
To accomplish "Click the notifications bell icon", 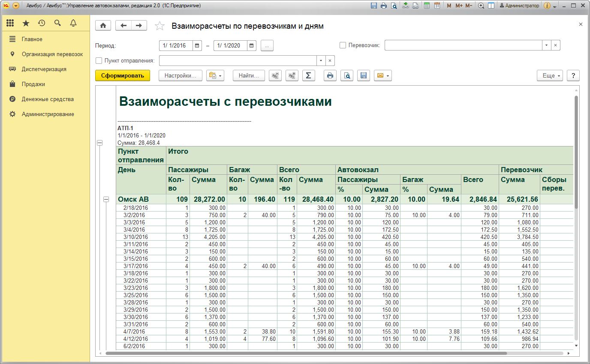I will pos(73,23).
